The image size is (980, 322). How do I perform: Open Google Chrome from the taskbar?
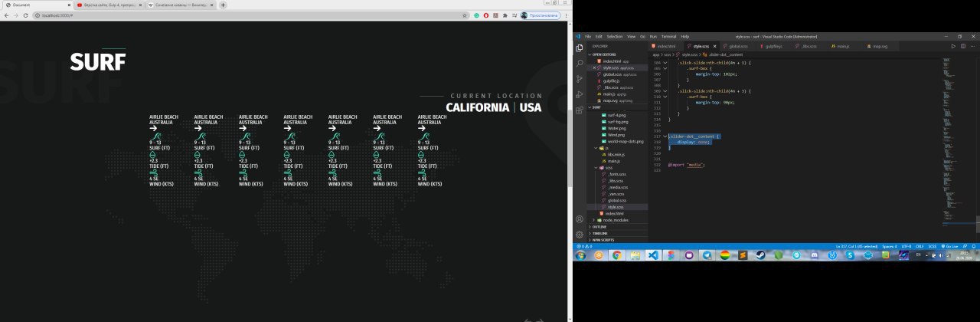coord(617,255)
